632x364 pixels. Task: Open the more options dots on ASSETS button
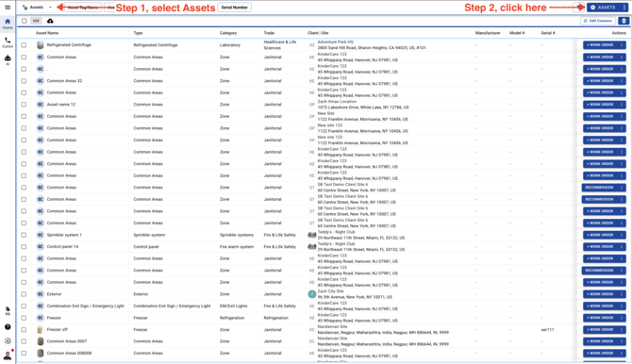pyautogui.click(x=624, y=8)
